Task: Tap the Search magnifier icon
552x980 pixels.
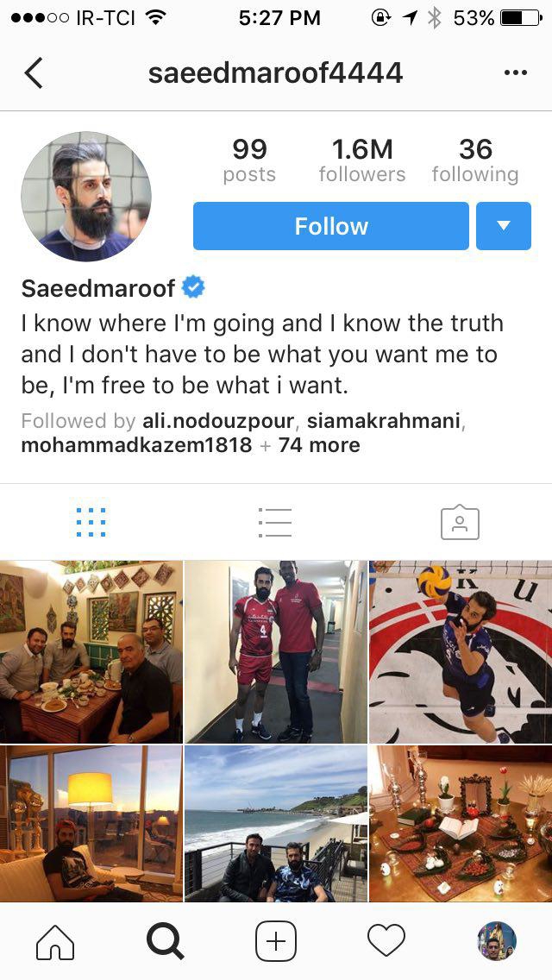Action: tap(165, 941)
